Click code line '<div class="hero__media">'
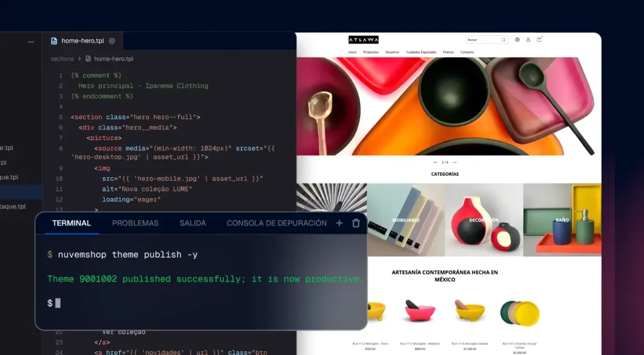The width and height of the screenshot is (644, 355). pos(128,128)
